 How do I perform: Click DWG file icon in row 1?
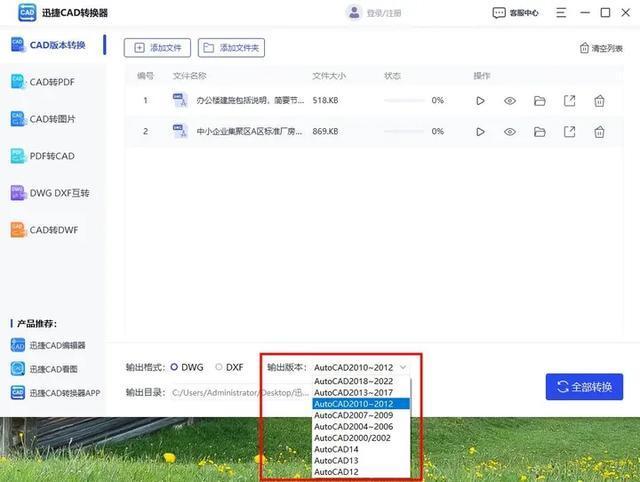180,100
